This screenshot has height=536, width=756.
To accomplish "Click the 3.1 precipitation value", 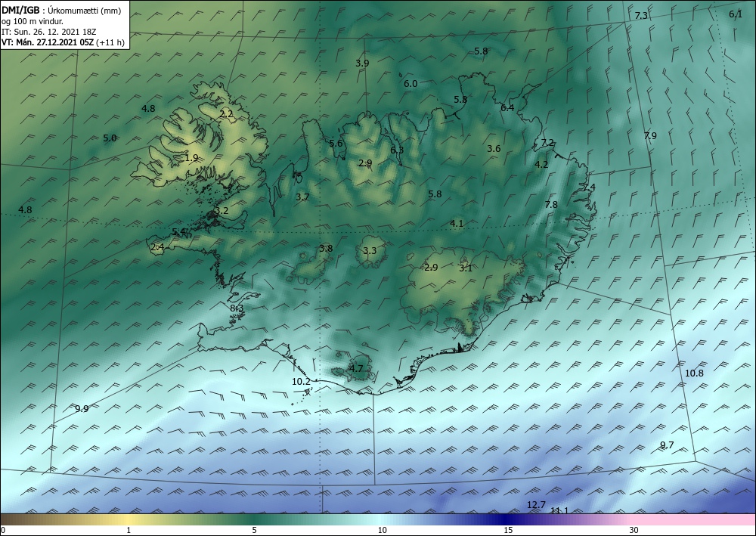I will tap(466, 268).
